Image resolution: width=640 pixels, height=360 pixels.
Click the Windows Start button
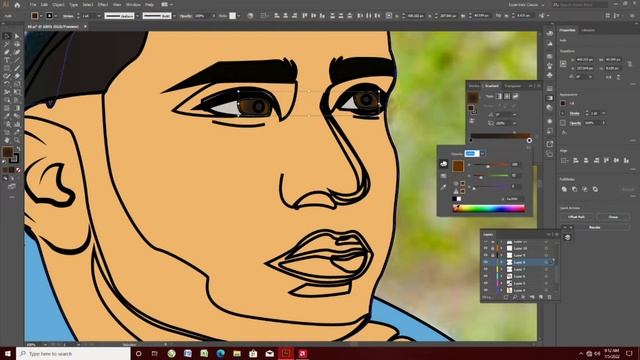8,353
